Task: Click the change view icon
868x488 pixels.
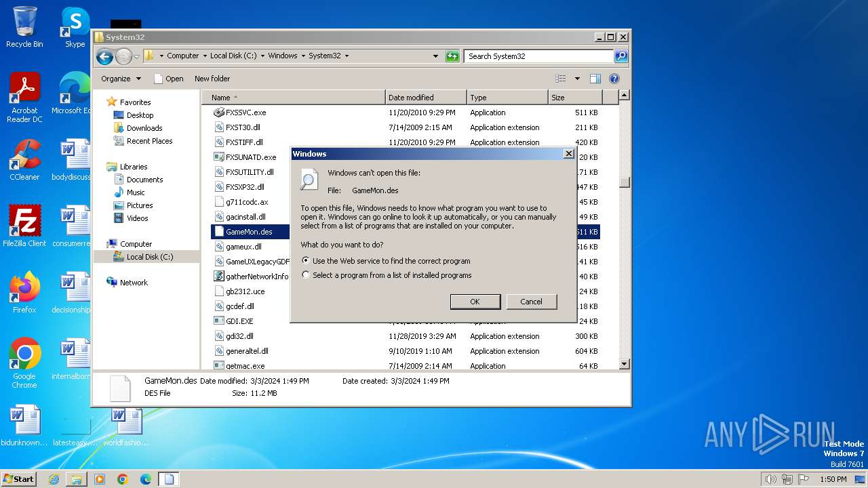Action: (561, 79)
